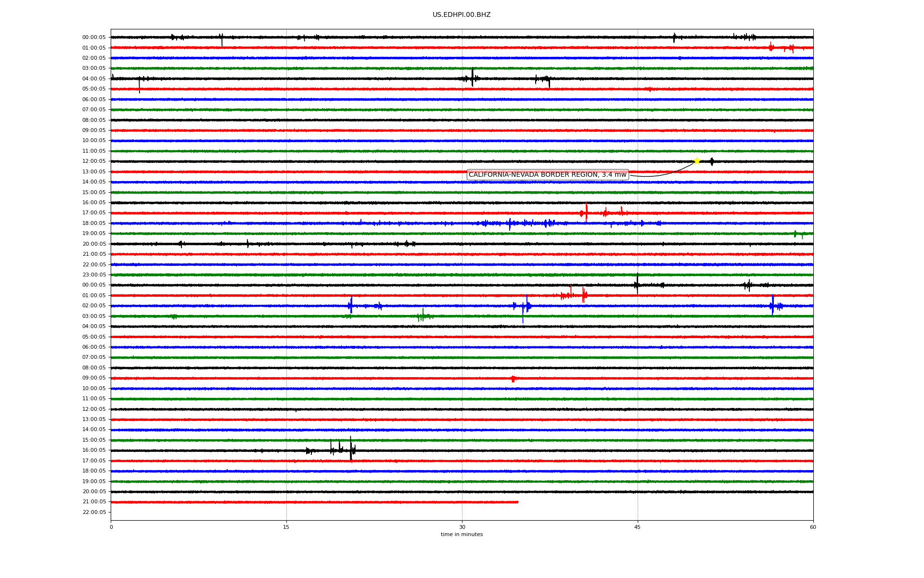Viewport: 924px width, 578px height.
Task: Click the black event cluster on the second 16:00:05 trace
Action: click(340, 450)
